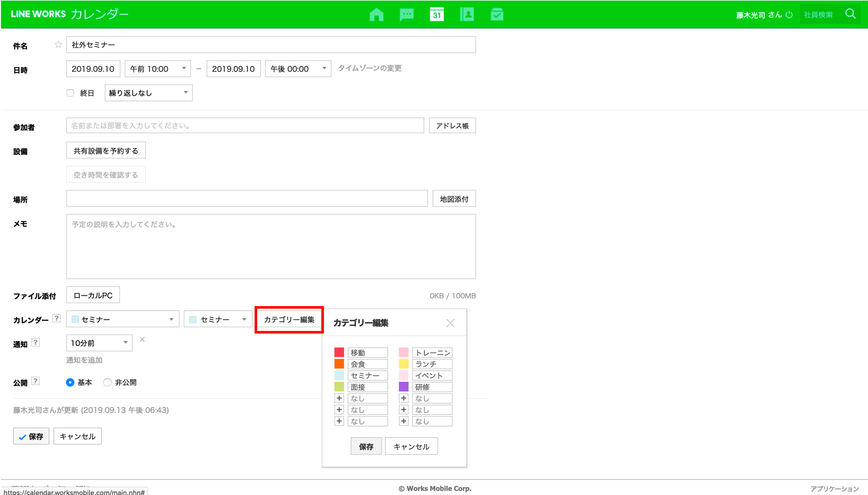Select the 基本 visibility radio button
868x495 pixels.
70,383
